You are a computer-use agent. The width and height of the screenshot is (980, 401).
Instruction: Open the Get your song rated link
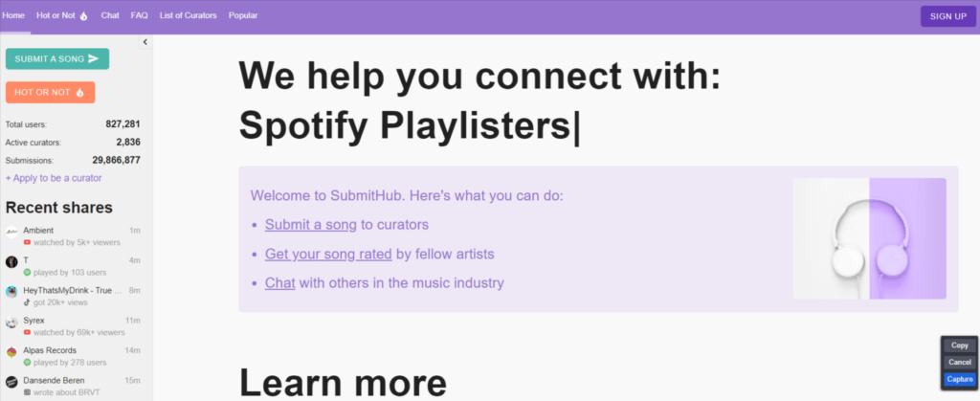pyautogui.click(x=328, y=255)
